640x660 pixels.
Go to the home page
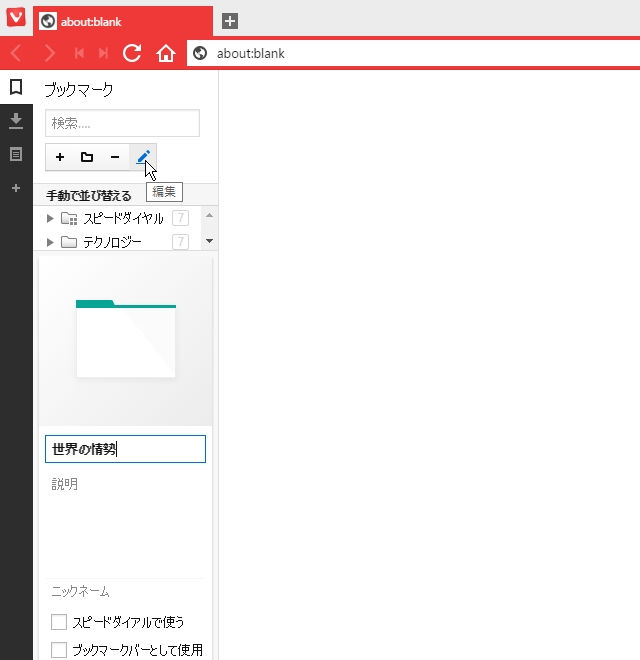165,53
